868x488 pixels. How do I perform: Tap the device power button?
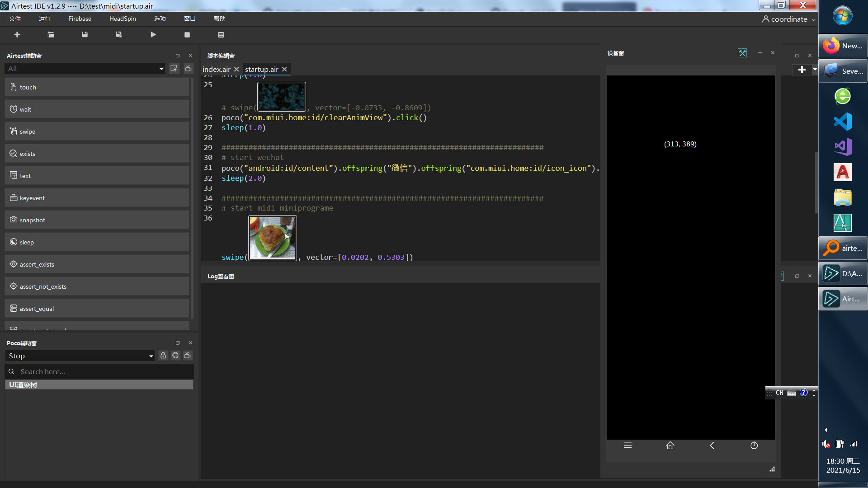754,446
